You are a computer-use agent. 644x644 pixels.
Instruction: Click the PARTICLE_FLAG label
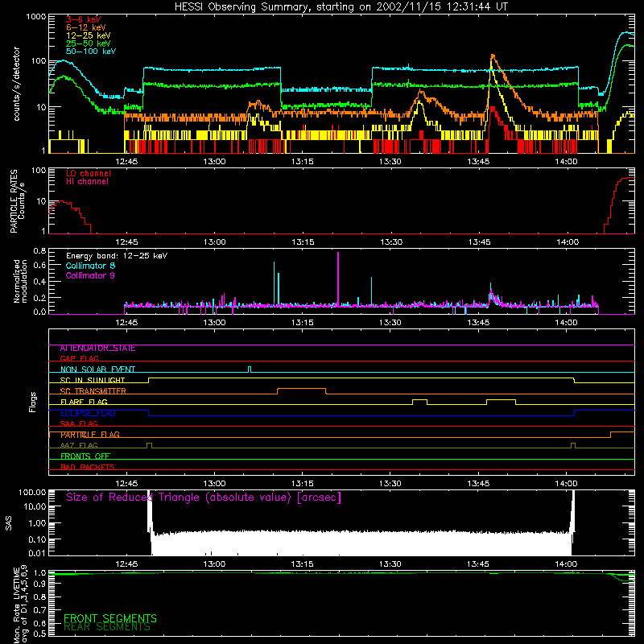(x=90, y=435)
